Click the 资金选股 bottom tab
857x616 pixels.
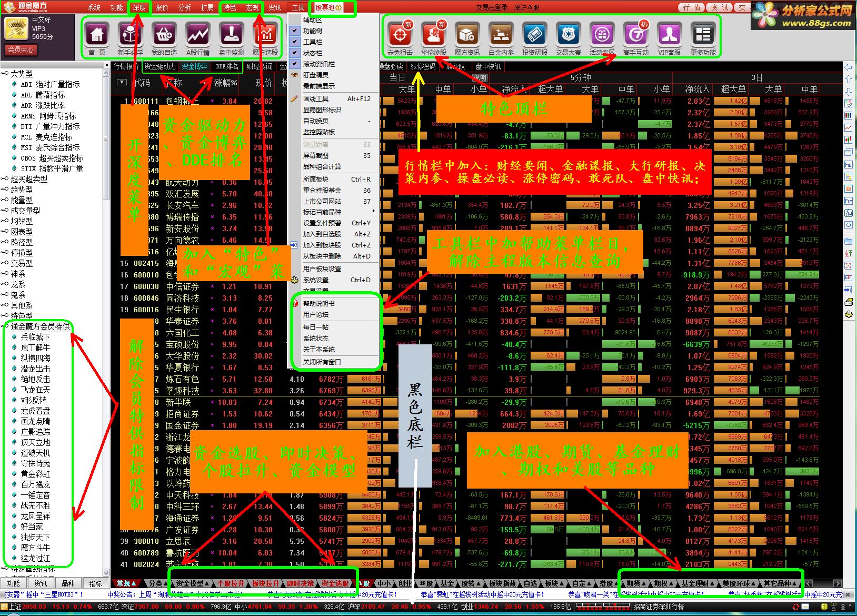335,583
